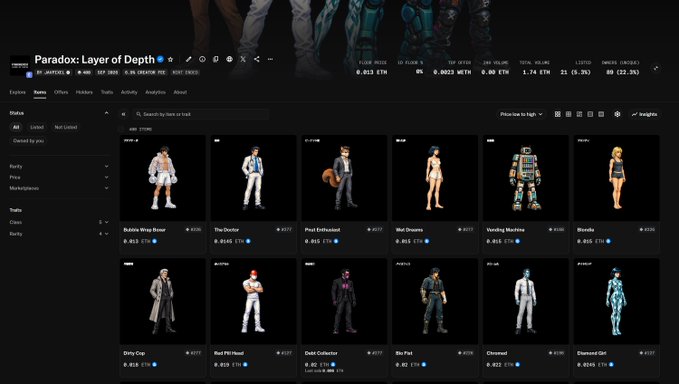Click the share icon in header
Viewport: 679px width, 384px height.
pyautogui.click(x=257, y=59)
